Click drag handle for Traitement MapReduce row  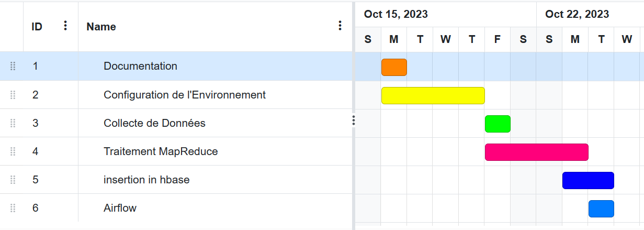(13, 151)
